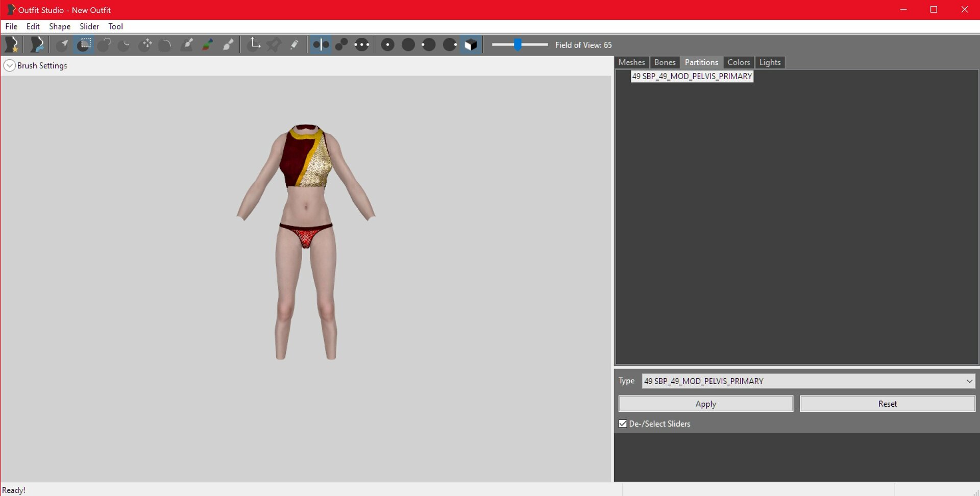This screenshot has width=980, height=496.
Task: Toggle perspective view cube icon
Action: tap(471, 45)
